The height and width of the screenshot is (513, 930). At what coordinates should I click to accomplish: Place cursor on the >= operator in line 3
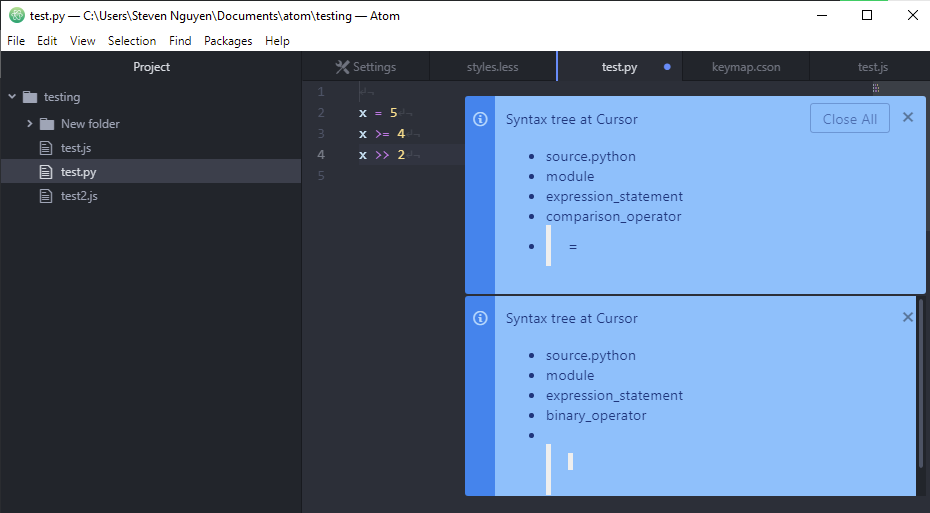pyautogui.click(x=382, y=134)
